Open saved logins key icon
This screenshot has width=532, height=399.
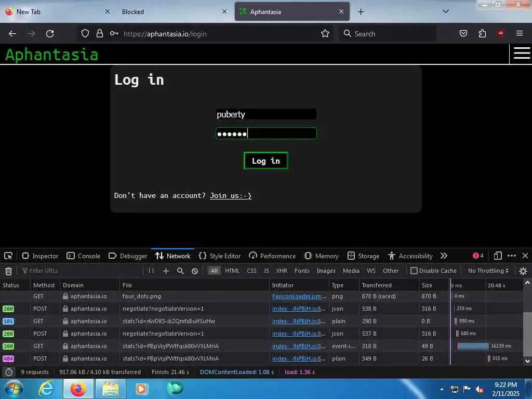(114, 33)
